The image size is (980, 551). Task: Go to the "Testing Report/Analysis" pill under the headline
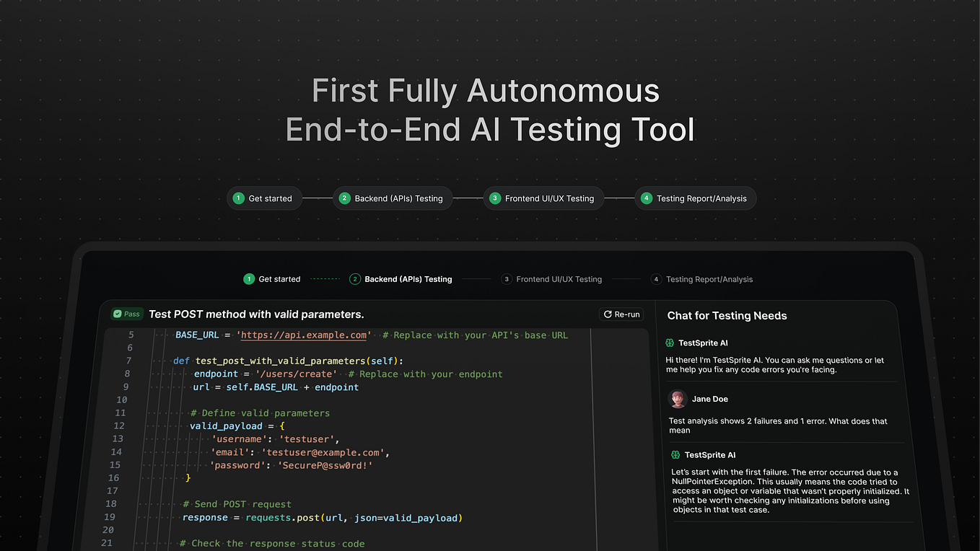(696, 198)
